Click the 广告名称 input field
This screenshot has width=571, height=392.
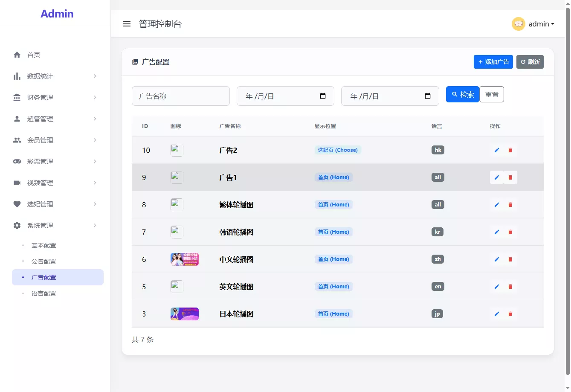180,96
